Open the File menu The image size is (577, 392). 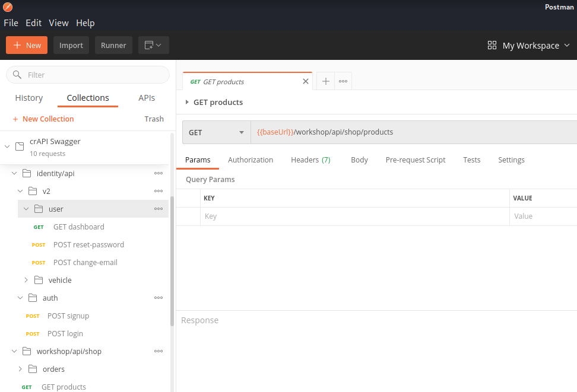[11, 23]
